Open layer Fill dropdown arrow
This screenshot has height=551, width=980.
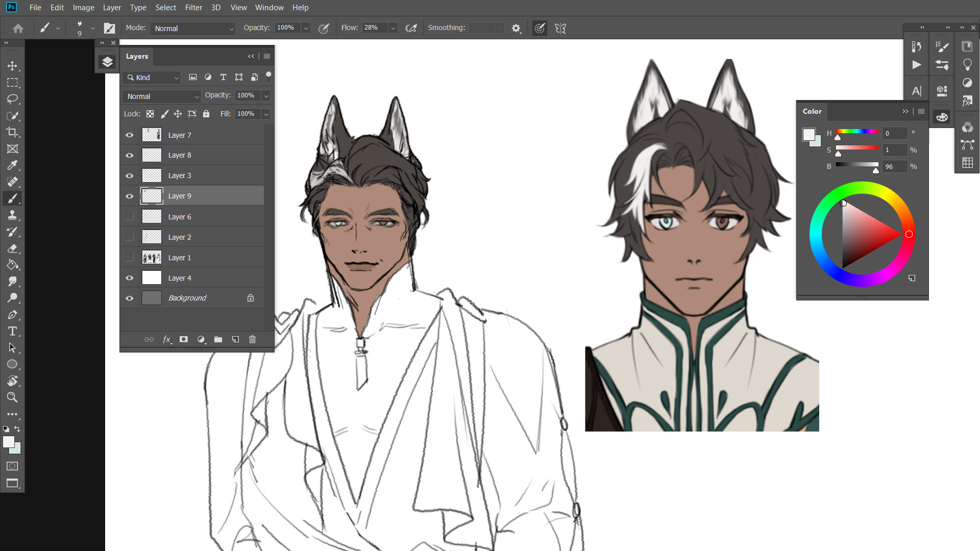[266, 114]
